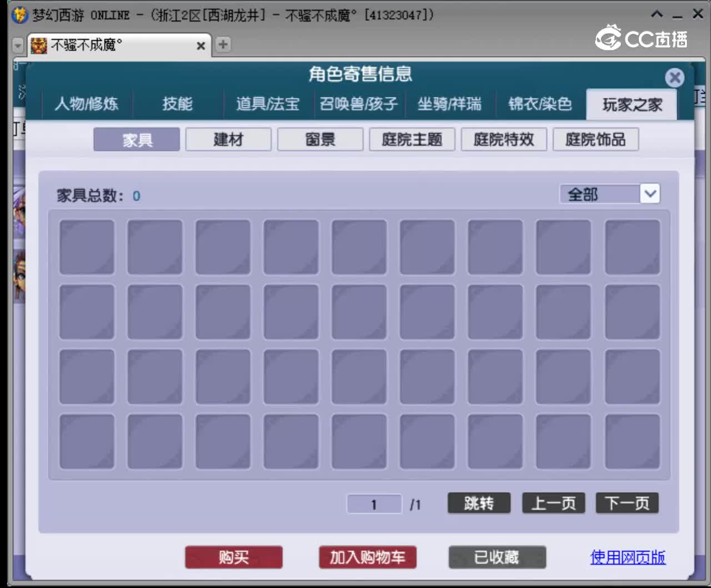Click the character avatar icon on tab
The image size is (711, 588).
38,45
